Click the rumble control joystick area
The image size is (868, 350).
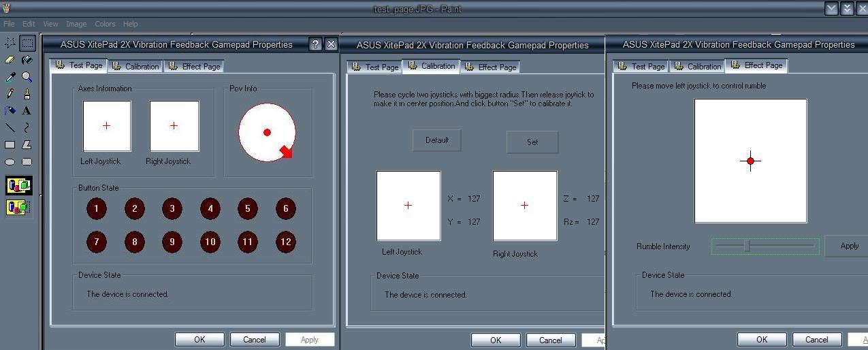751,161
